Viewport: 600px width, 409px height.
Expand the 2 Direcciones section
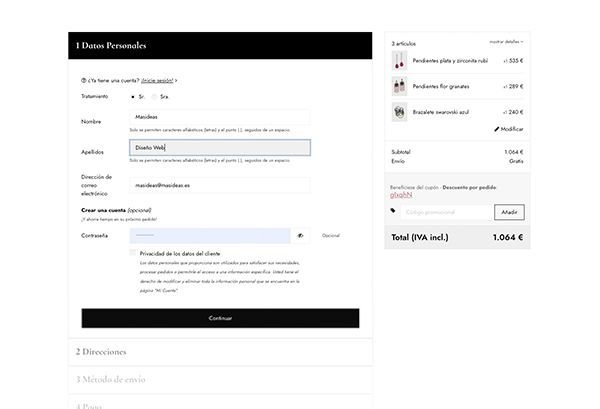[x=220, y=352]
